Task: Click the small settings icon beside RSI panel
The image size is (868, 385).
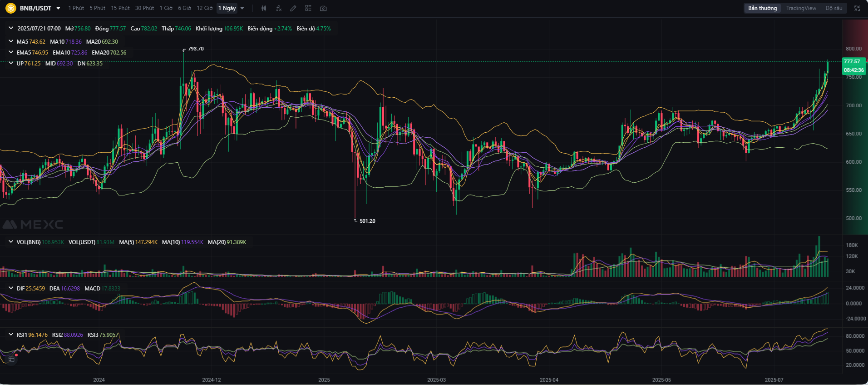Action: tap(11, 359)
